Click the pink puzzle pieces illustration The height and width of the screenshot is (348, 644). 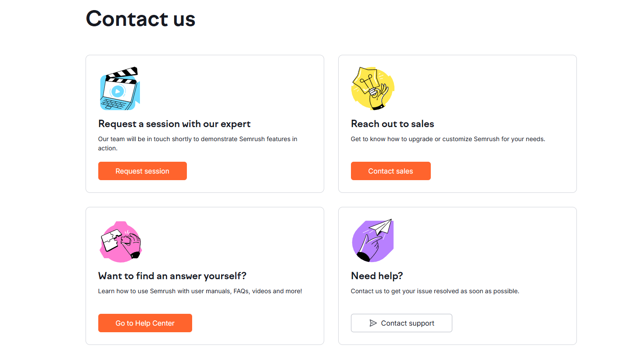[120, 241]
